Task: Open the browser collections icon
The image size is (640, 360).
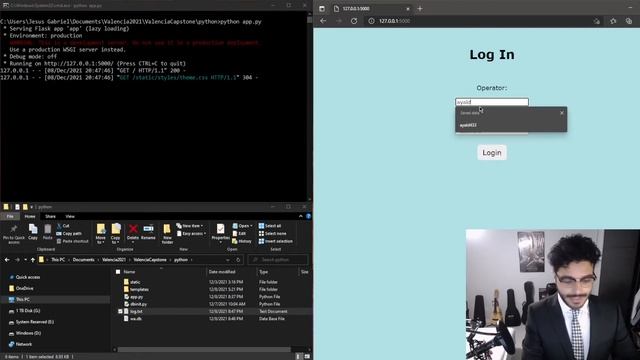Action: tap(629, 21)
